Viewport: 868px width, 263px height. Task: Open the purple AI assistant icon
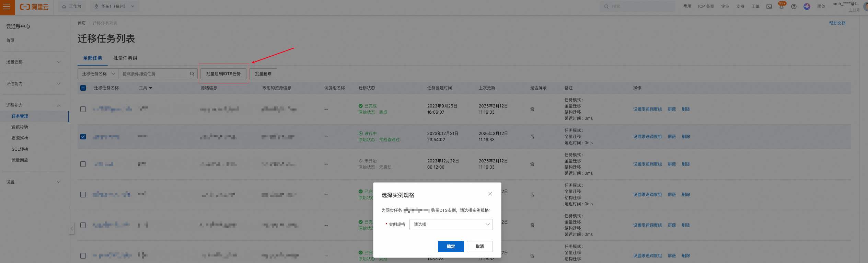click(807, 7)
